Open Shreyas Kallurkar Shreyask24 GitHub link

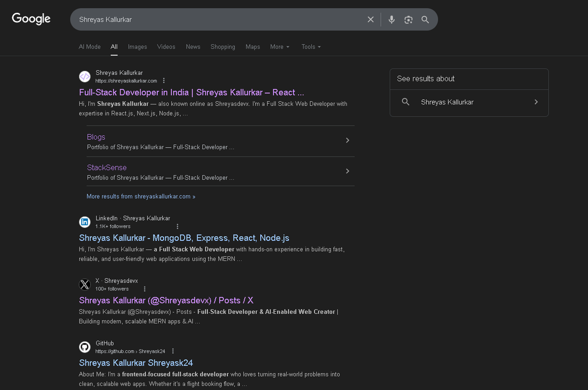pyautogui.click(x=136, y=363)
